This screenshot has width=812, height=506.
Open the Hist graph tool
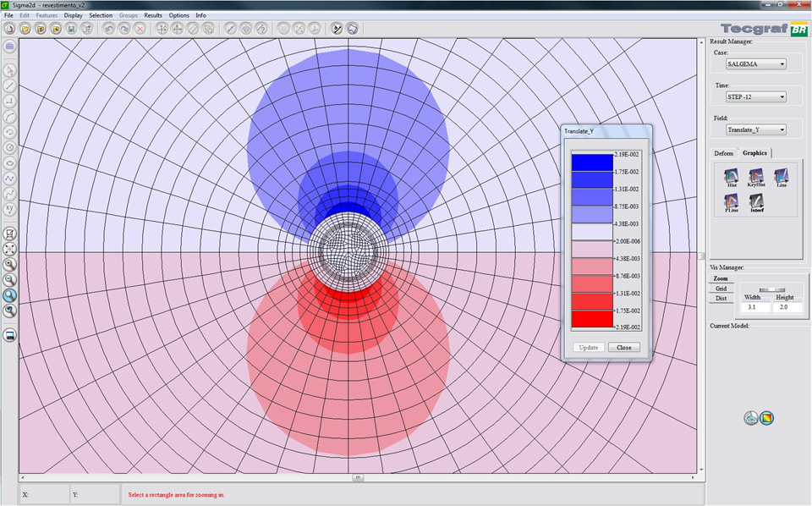click(x=731, y=178)
